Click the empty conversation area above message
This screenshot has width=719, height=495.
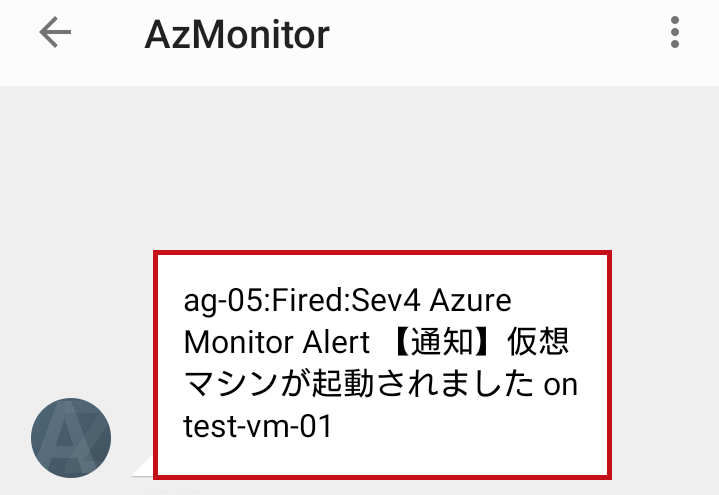point(360,167)
